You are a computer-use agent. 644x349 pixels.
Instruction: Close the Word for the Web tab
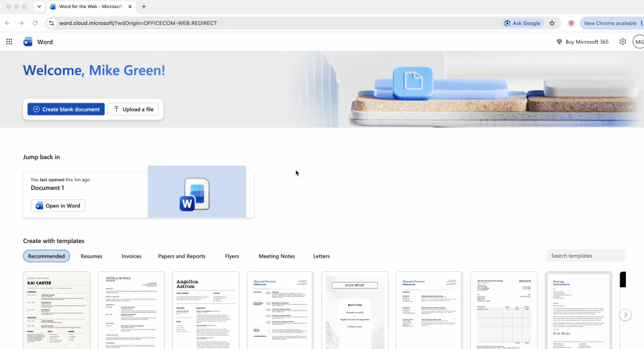[x=129, y=7]
